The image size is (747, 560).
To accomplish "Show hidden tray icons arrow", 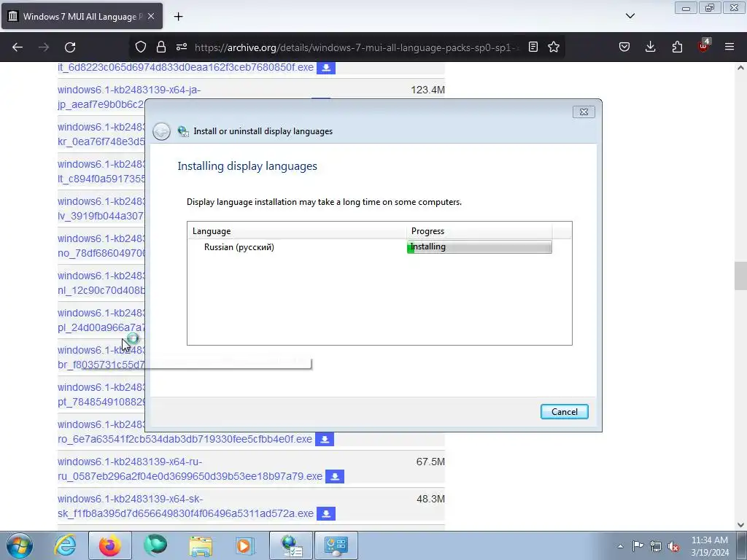I will pos(620,546).
